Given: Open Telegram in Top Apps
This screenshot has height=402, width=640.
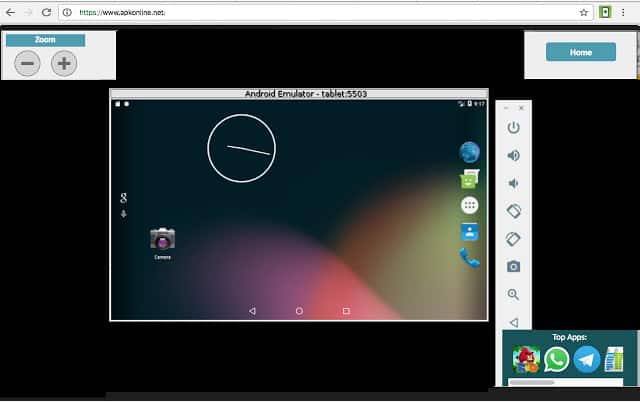Looking at the screenshot, I should [587, 360].
